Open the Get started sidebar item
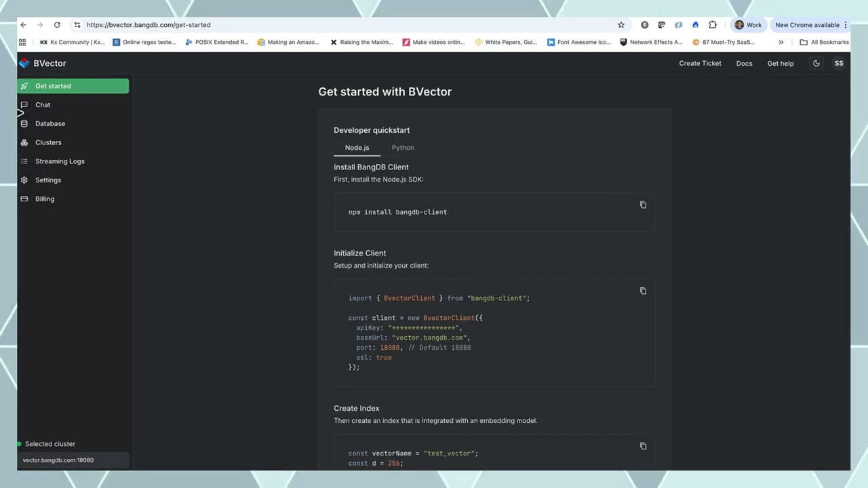 [73, 86]
